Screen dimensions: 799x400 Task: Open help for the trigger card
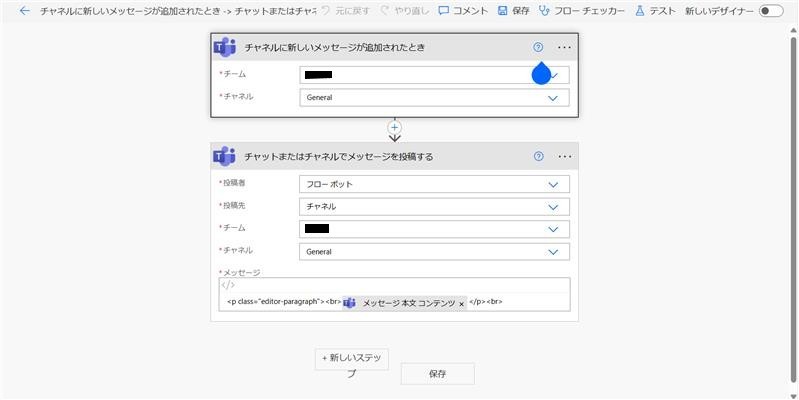tap(538, 47)
